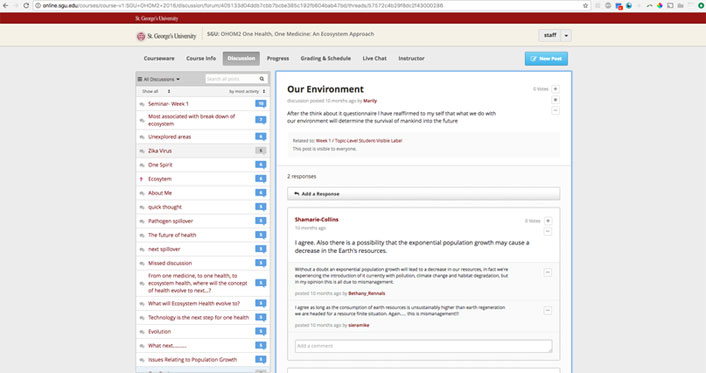This screenshot has width=706, height=373.
Task: Click the count badge beside About Me
Action: [x=261, y=193]
